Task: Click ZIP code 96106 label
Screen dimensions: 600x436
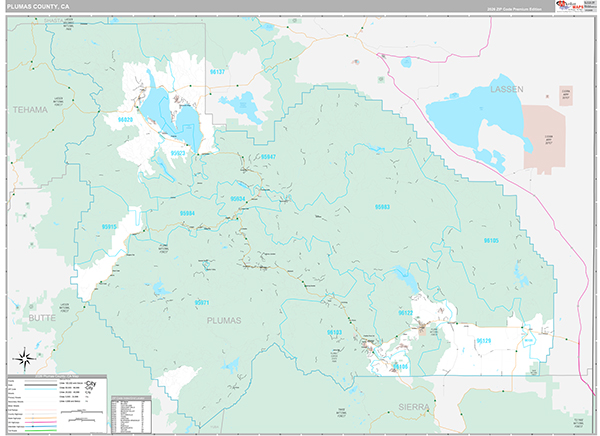Action: [x=400, y=367]
